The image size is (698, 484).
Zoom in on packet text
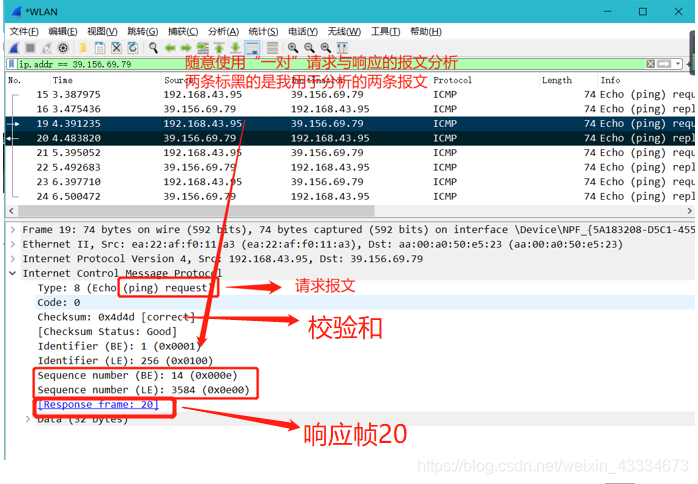click(x=292, y=48)
